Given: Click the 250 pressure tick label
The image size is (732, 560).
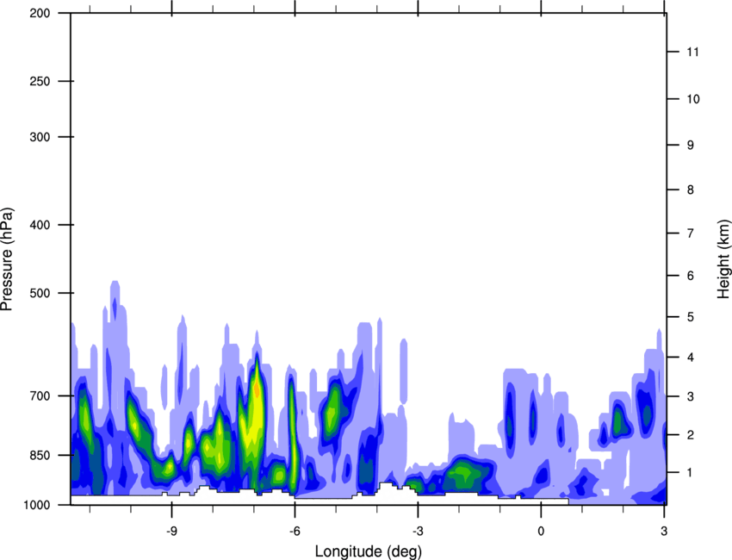Looking at the screenshot, I should 40,81.
